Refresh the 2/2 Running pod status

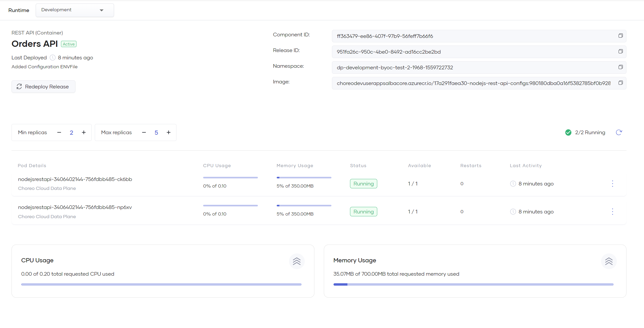[619, 133]
